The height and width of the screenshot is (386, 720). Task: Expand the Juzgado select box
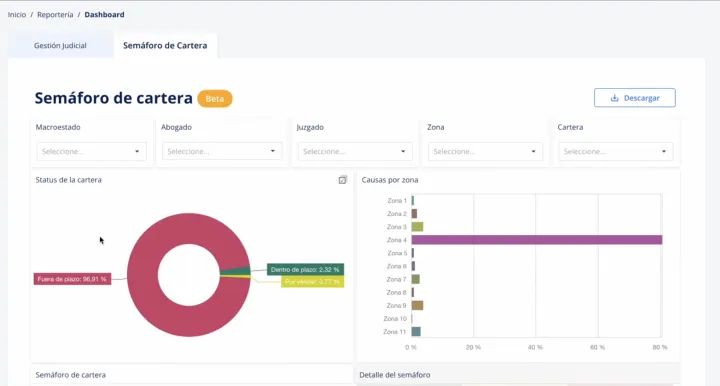point(355,151)
